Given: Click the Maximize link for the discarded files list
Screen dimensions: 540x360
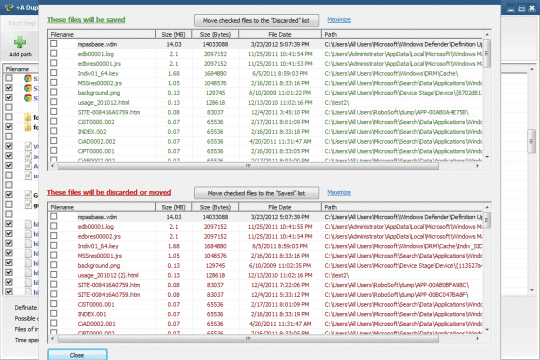Looking at the screenshot, I should click(x=339, y=192).
